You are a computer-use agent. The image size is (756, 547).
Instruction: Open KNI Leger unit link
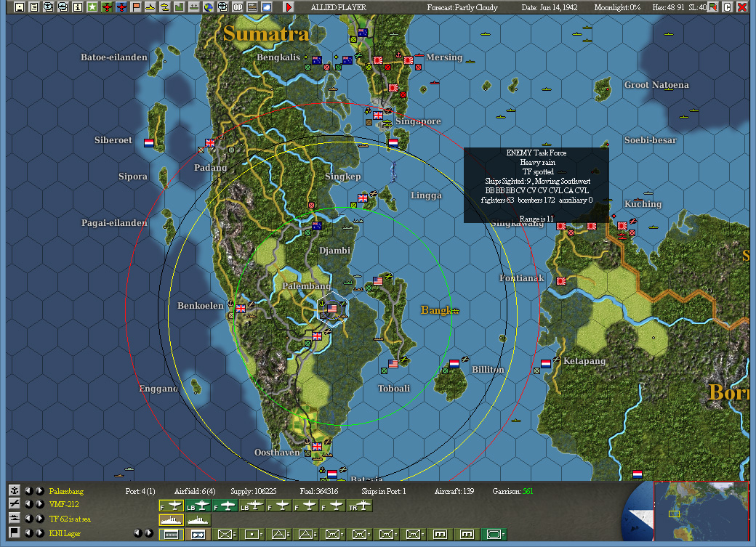pyautogui.click(x=65, y=533)
